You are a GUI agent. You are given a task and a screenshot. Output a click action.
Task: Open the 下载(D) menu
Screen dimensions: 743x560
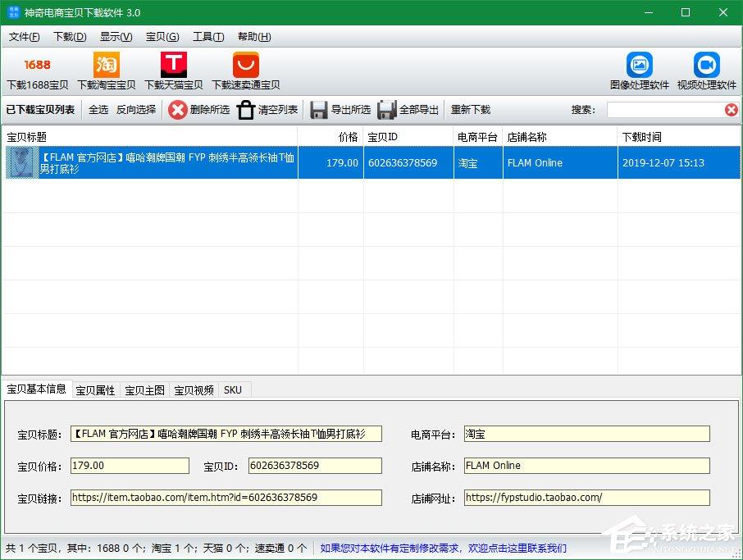[70, 36]
